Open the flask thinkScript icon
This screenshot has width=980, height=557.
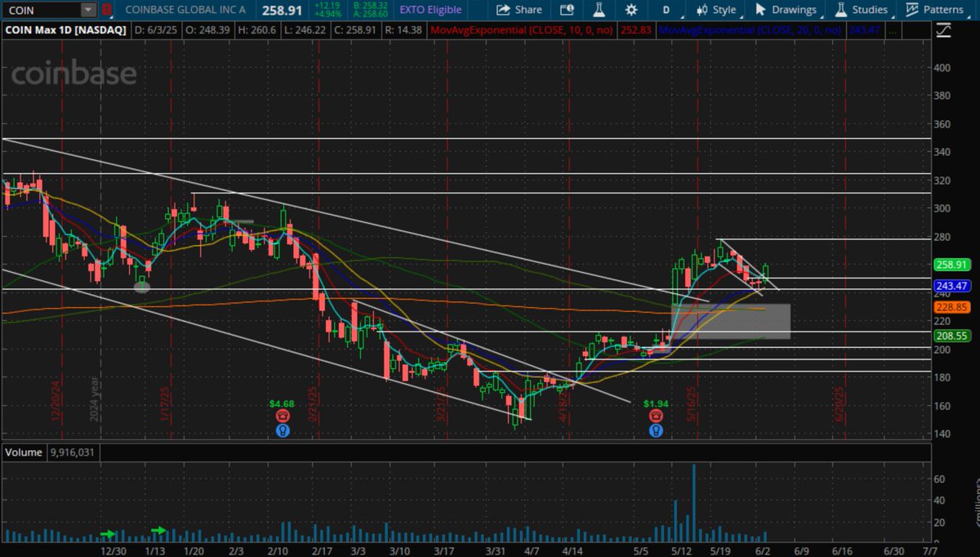598,10
